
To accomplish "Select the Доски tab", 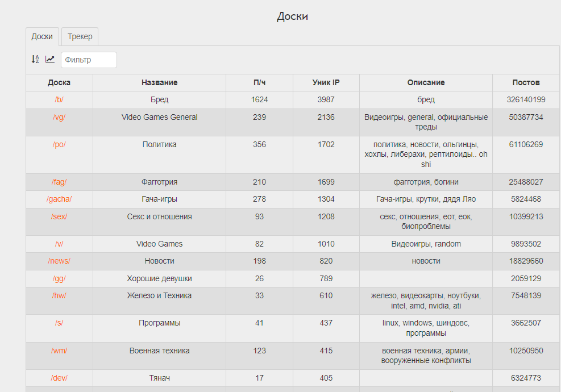I will tap(42, 36).
